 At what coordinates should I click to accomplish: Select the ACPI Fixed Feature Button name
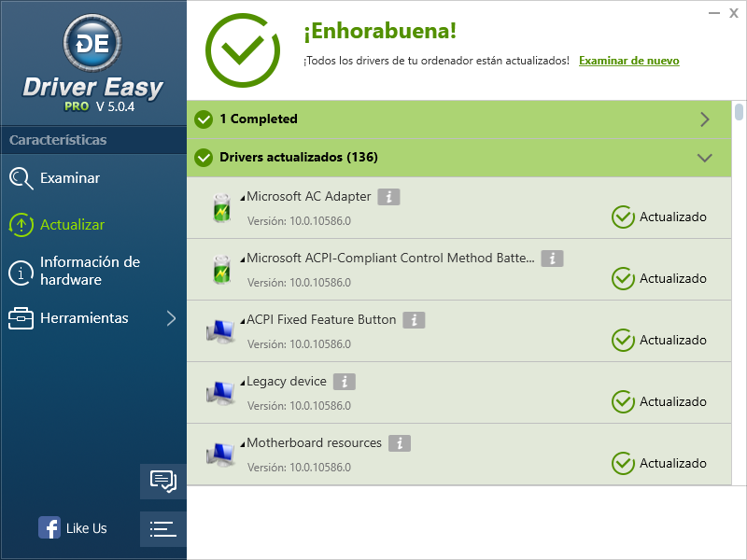tap(321, 319)
